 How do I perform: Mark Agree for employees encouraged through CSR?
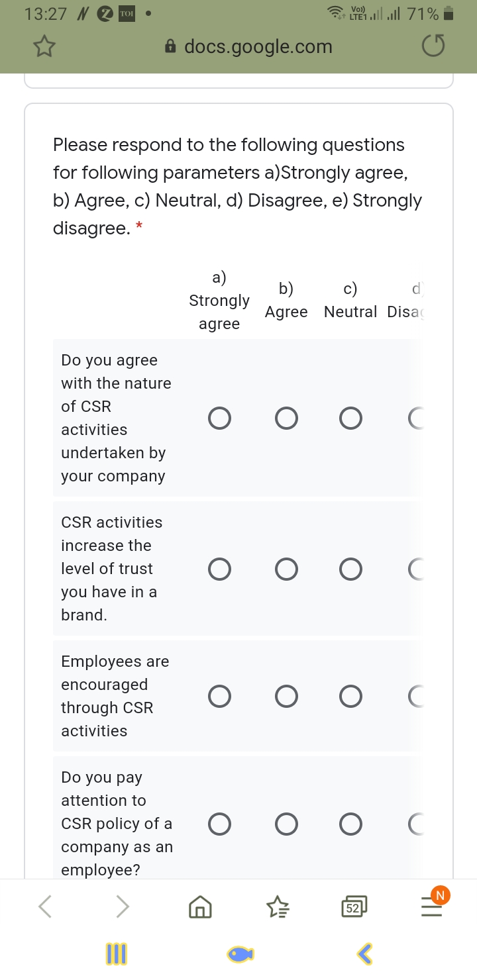(x=286, y=696)
